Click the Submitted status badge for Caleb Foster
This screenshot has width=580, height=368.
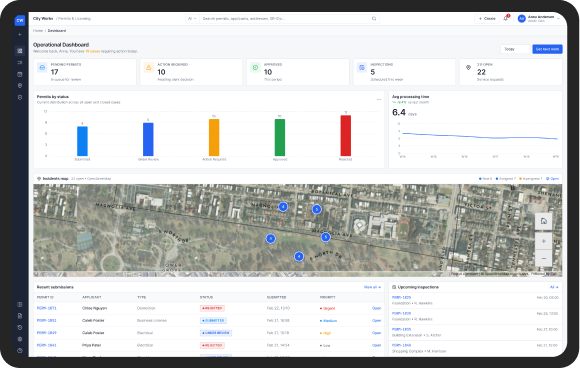(213, 321)
